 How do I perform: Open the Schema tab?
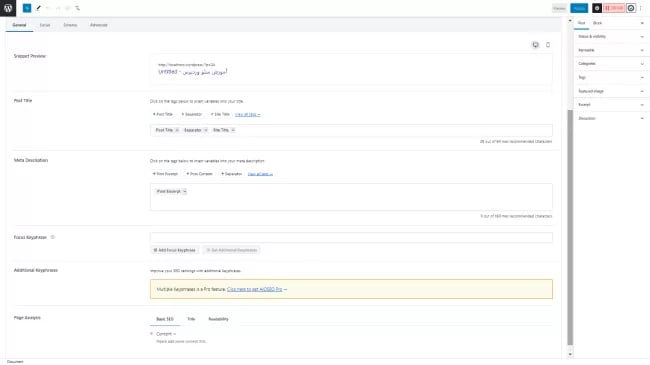click(70, 25)
